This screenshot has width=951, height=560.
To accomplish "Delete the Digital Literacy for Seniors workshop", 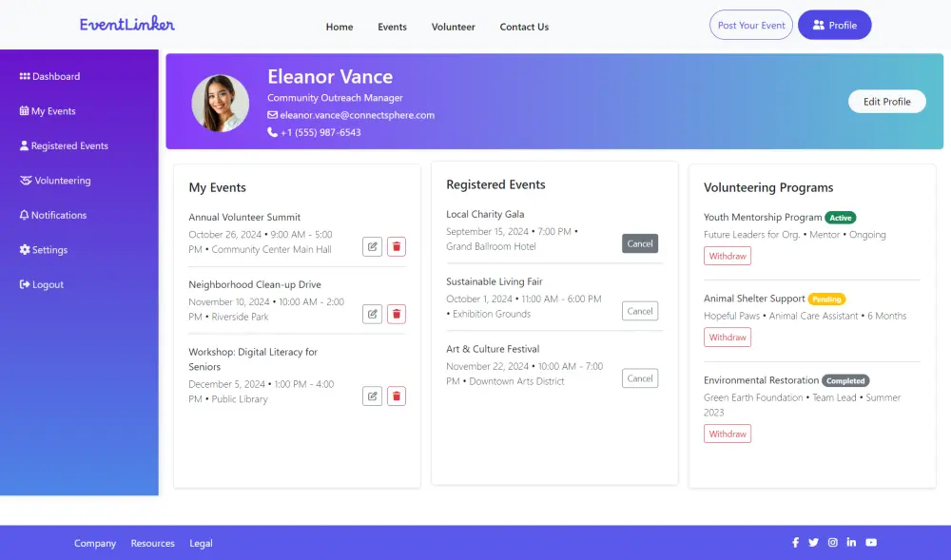I will pyautogui.click(x=397, y=396).
